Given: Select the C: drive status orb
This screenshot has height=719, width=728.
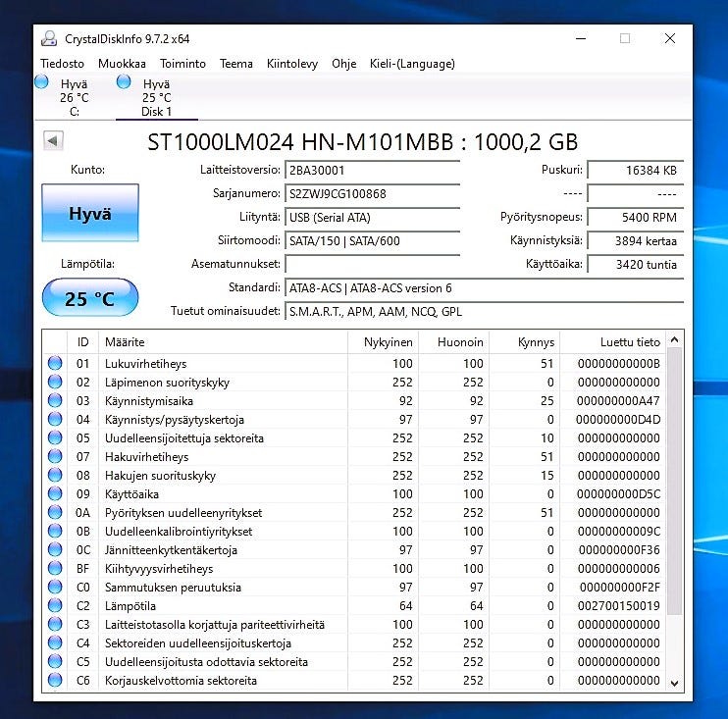Looking at the screenshot, I should tap(41, 83).
